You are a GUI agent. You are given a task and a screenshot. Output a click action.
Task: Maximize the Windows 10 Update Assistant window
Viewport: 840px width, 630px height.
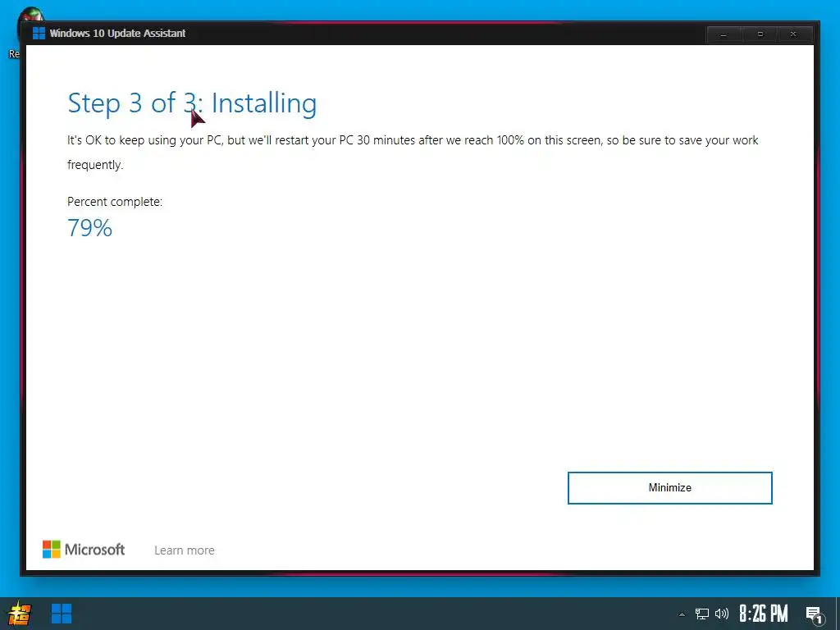point(760,34)
